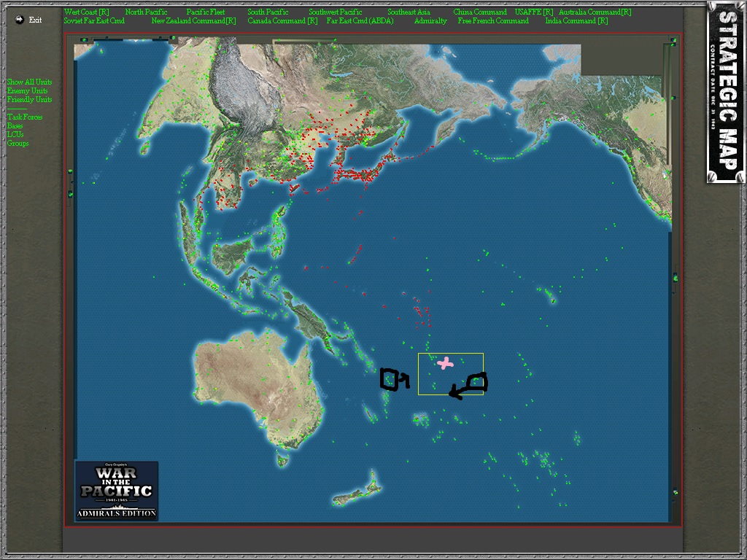Jump to New Zealand on the strategic map
747x560 pixels.
[357, 488]
